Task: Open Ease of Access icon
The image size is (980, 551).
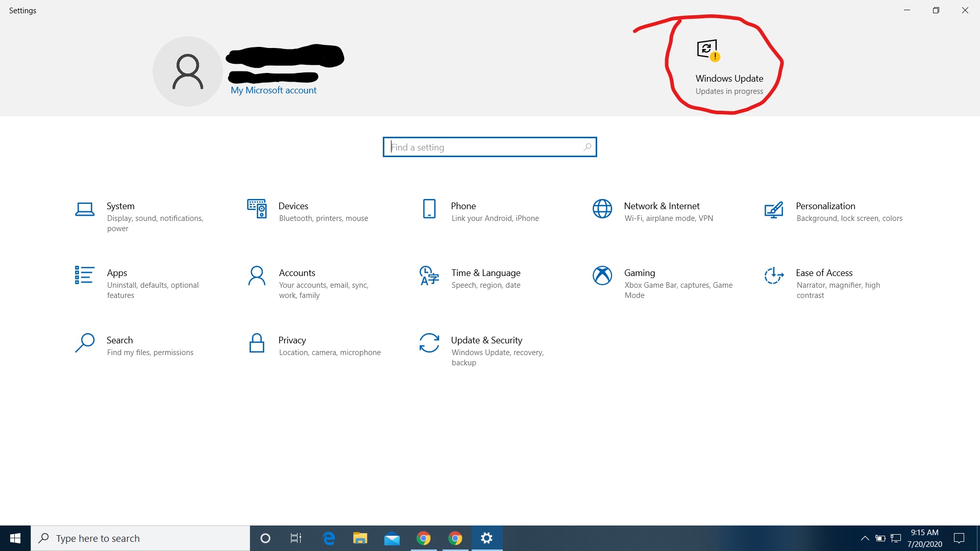Action: pos(774,275)
